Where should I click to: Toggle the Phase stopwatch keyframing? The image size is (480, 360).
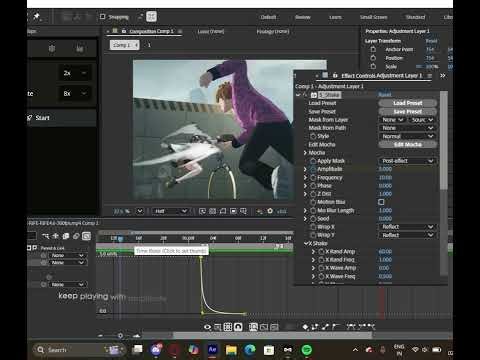point(313,186)
